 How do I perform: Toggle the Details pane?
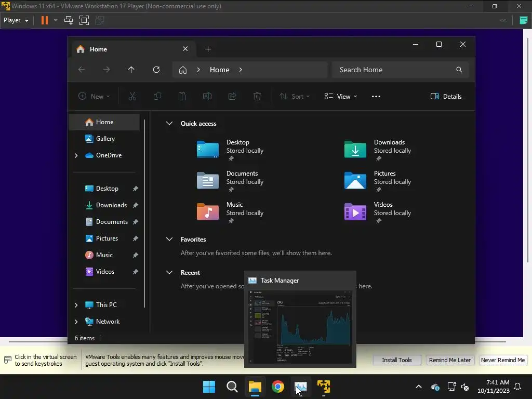[x=446, y=96]
